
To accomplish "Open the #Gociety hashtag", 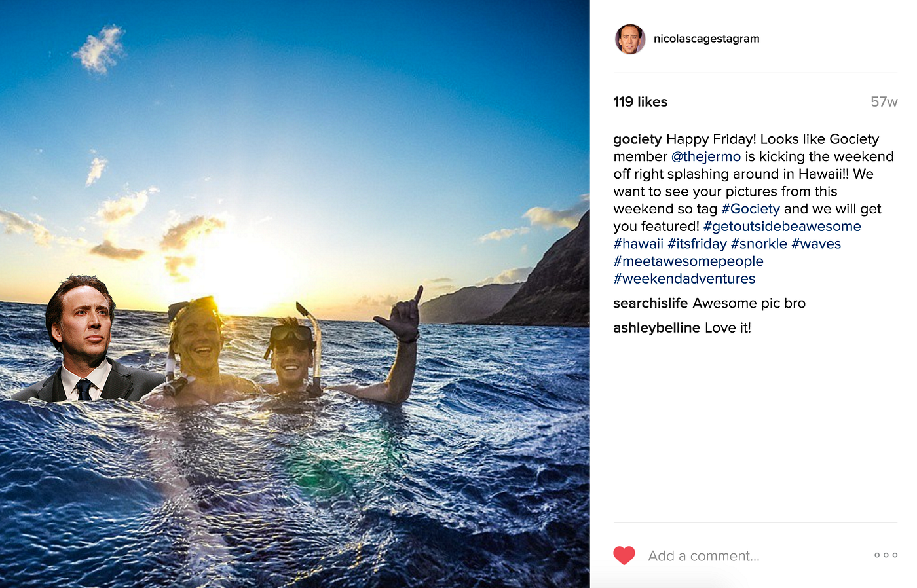I will pos(750,209).
